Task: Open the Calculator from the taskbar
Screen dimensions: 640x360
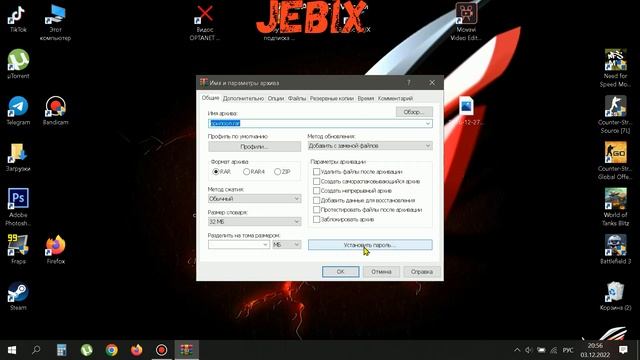Action: (61, 350)
